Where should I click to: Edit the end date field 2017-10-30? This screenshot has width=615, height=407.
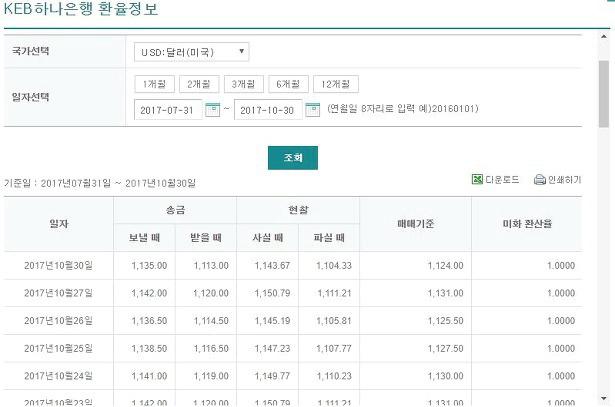click(x=268, y=110)
